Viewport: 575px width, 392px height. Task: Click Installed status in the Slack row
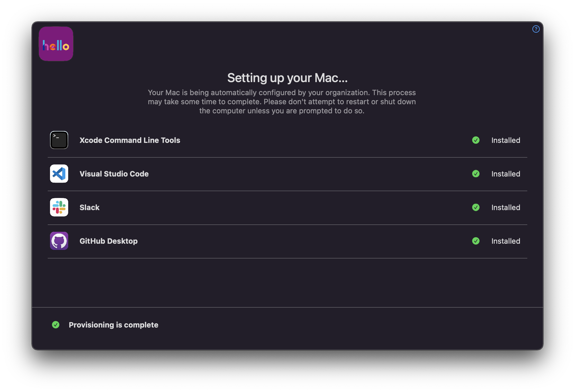506,208
